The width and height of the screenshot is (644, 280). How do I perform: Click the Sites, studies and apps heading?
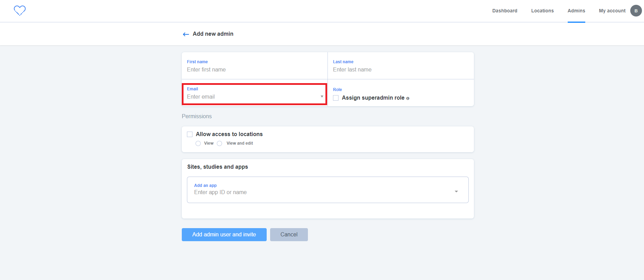click(218, 167)
